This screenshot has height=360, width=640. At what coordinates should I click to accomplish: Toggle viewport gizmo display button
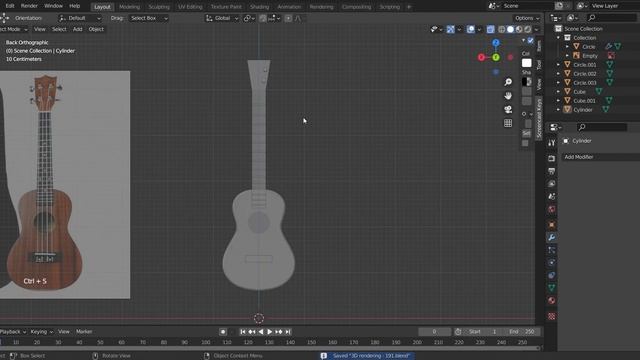click(450, 29)
